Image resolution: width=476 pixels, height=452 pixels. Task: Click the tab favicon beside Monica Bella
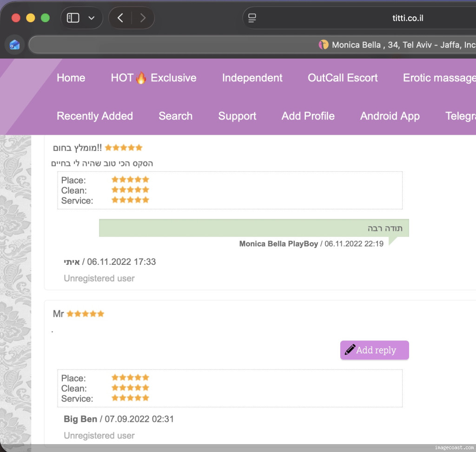(x=324, y=45)
